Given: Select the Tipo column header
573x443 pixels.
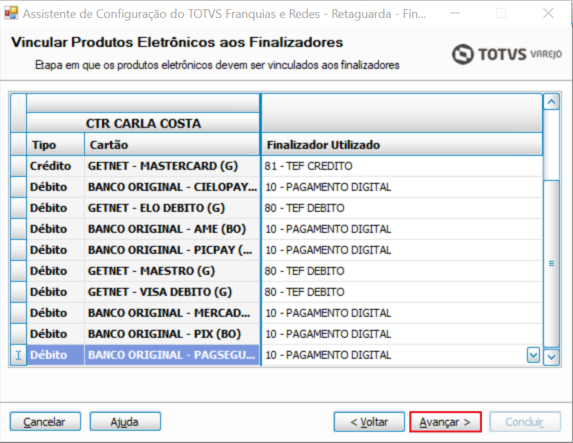Looking at the screenshot, I should [55, 145].
